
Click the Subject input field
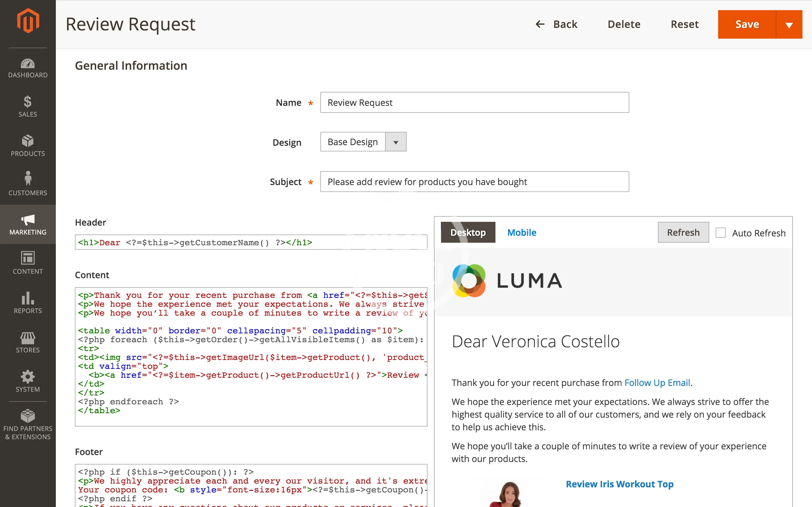click(x=474, y=182)
